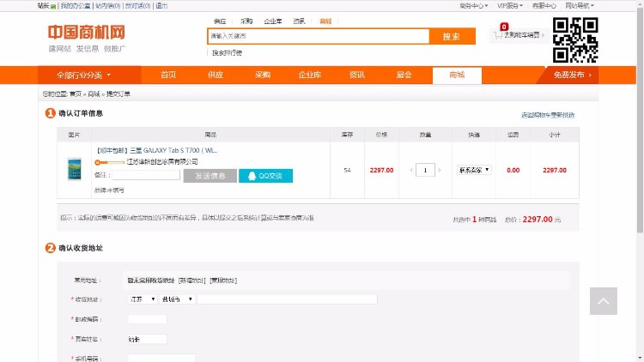
Task: Focus the postal code input field
Action: click(148, 319)
